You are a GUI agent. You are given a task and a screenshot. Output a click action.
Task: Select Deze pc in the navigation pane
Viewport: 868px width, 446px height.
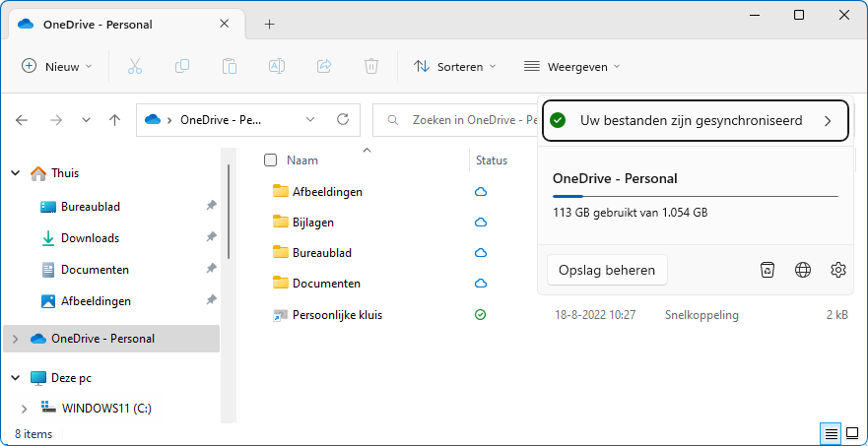click(71, 378)
